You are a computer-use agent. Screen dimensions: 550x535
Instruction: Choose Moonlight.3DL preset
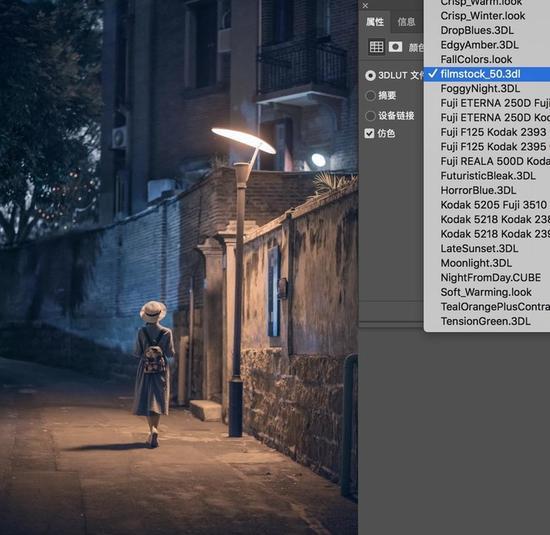coord(487,263)
